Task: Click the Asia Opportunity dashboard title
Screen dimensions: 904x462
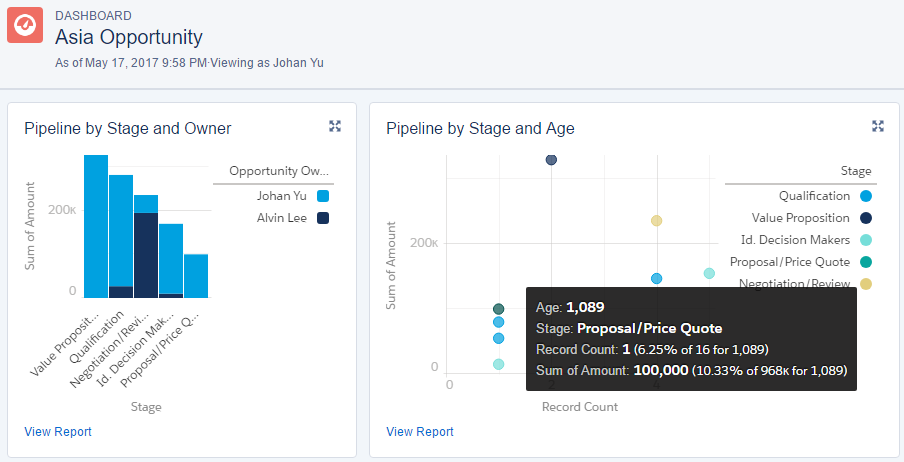Action: [x=129, y=37]
